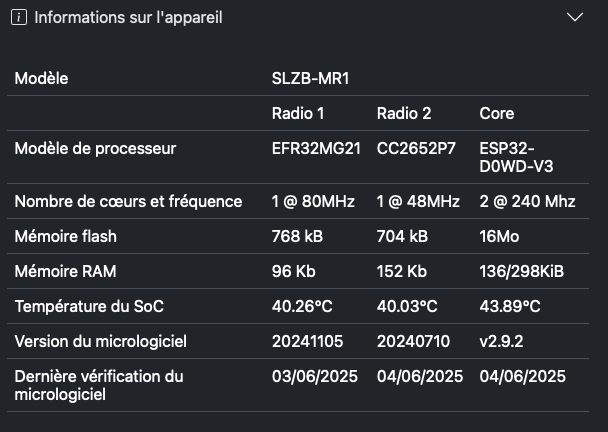Click the Radio 2 column header
This screenshot has height=432, width=608.
[404, 113]
